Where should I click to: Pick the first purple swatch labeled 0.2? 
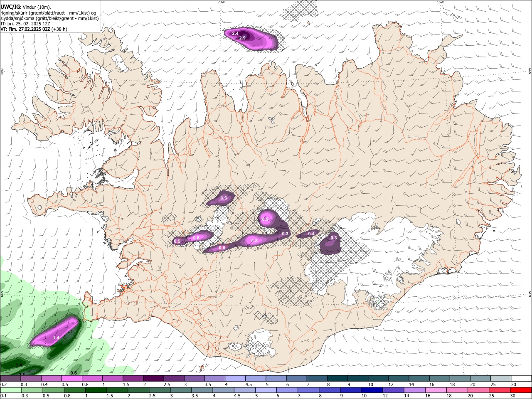coord(10,378)
